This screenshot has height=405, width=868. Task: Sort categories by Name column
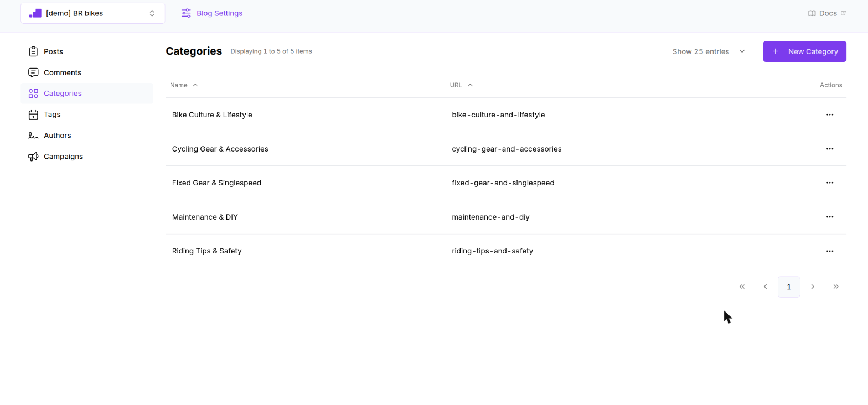pyautogui.click(x=184, y=85)
